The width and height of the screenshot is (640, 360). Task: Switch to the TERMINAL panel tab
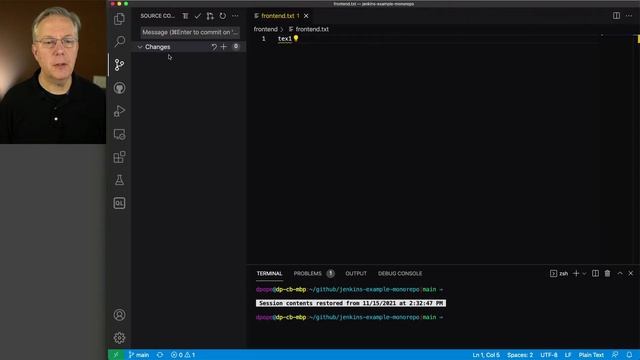[x=269, y=273]
